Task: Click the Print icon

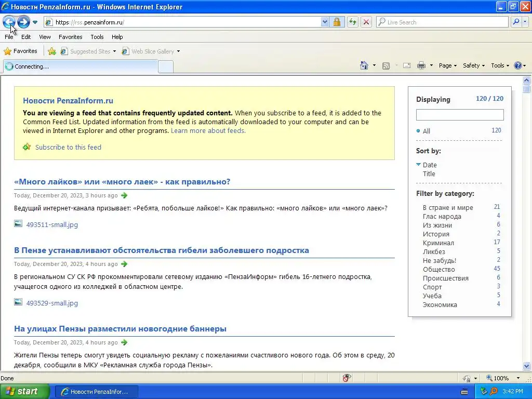Action: (421, 65)
